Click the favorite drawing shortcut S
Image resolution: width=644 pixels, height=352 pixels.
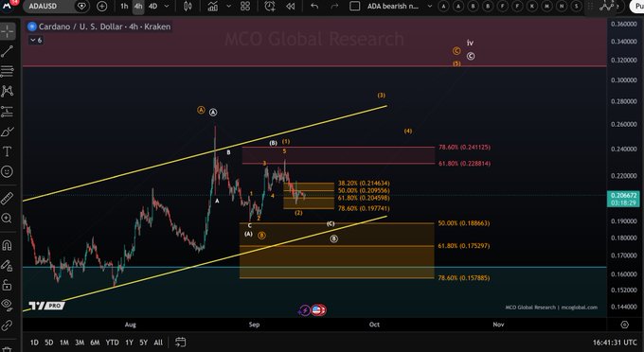[x=577, y=7]
